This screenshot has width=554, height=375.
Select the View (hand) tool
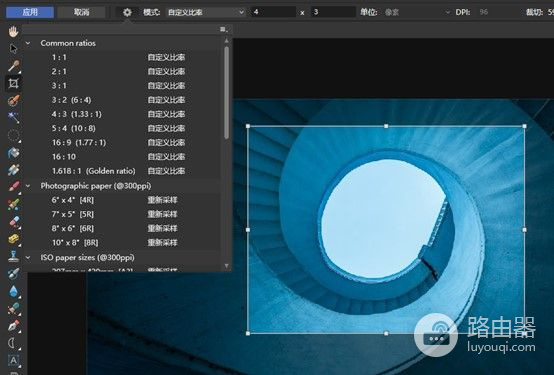[x=13, y=31]
